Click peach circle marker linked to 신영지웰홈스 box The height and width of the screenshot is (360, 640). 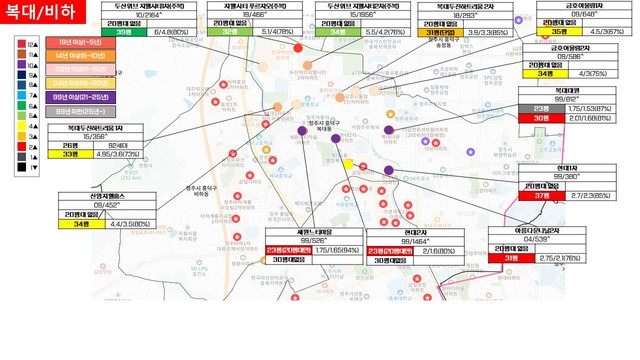(x=296, y=104)
